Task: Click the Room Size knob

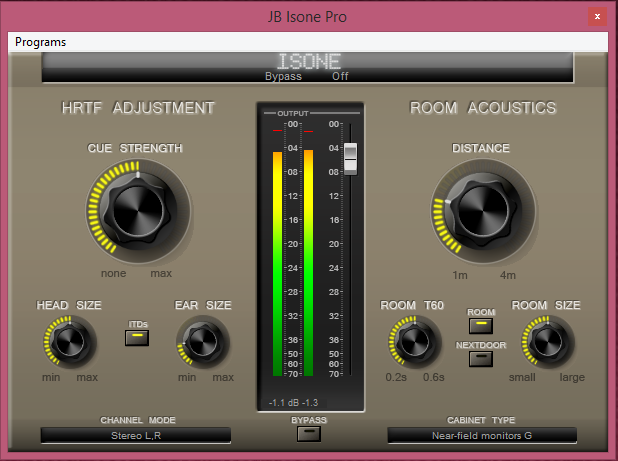Action: click(x=547, y=342)
